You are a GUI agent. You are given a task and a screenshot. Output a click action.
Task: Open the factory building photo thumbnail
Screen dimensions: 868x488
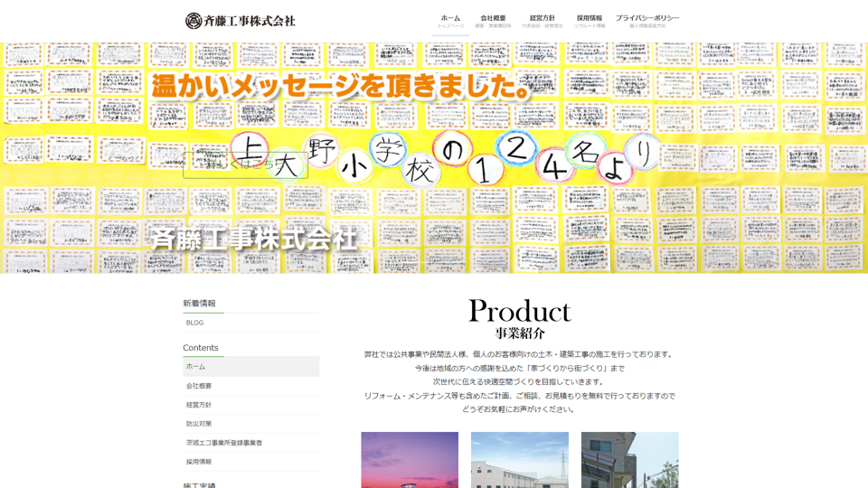(520, 460)
